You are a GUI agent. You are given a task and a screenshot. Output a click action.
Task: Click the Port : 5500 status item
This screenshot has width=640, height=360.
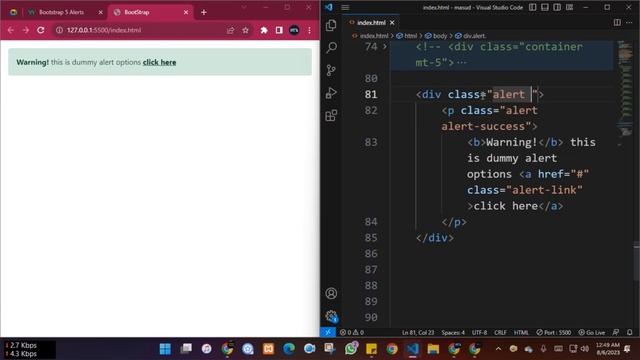[x=553, y=332]
